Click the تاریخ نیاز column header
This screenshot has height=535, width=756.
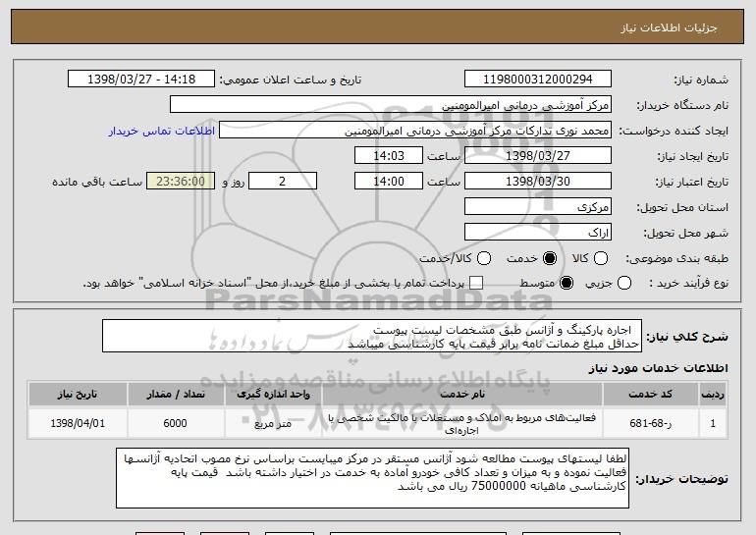78,395
